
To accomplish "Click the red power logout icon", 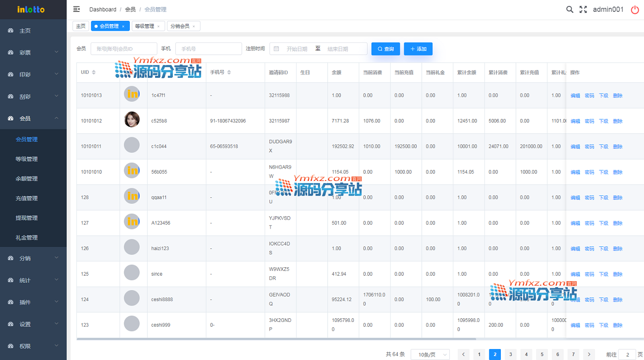I will 635,9.
